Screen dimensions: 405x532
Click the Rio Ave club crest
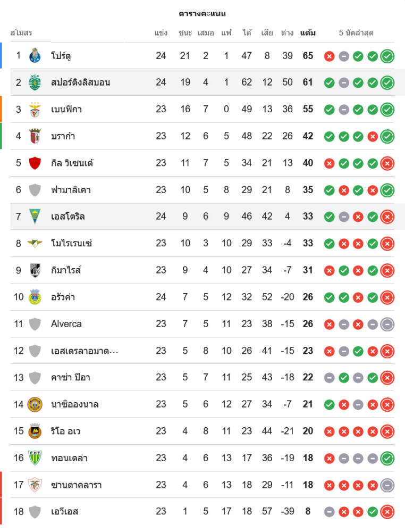click(35, 431)
